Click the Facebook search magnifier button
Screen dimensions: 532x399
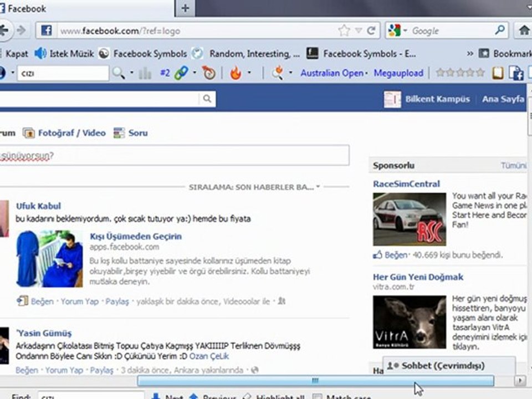click(207, 99)
